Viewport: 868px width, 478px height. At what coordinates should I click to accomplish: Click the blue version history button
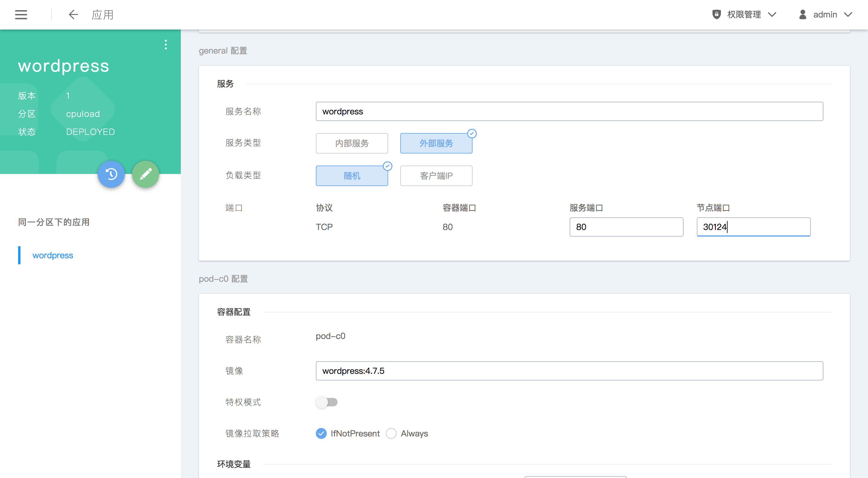(111, 174)
